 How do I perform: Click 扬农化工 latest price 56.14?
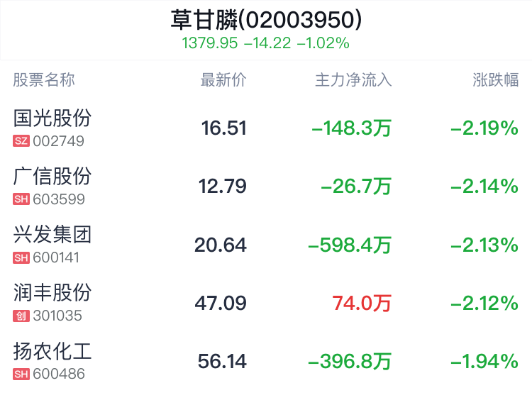pos(223,362)
